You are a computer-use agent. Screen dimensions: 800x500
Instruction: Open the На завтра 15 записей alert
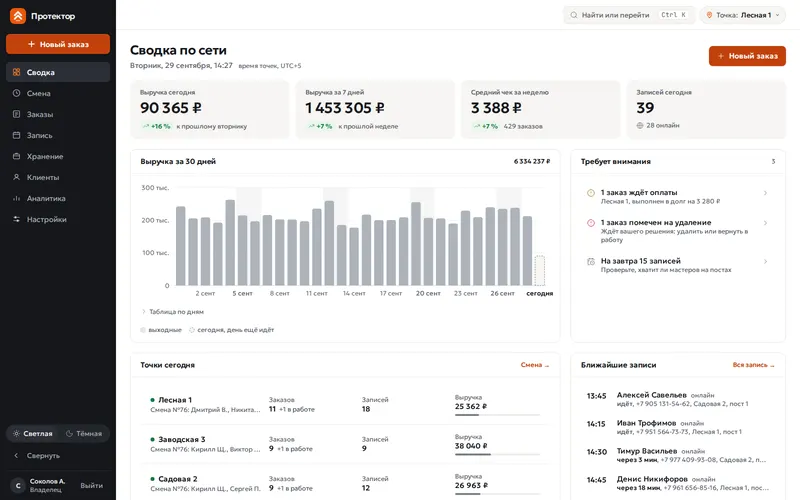pyautogui.click(x=678, y=265)
